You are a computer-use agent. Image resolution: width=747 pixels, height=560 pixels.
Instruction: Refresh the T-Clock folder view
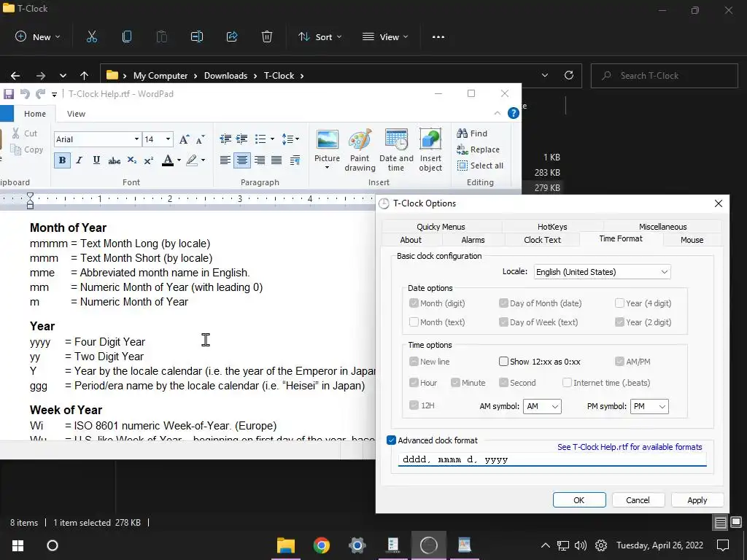(x=569, y=75)
